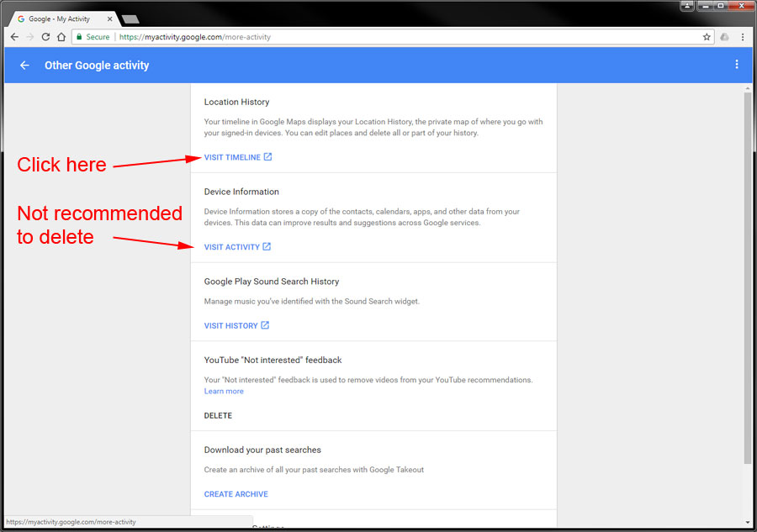The width and height of the screenshot is (757, 532).
Task: Maximize the Chrome window
Action: [720, 6]
